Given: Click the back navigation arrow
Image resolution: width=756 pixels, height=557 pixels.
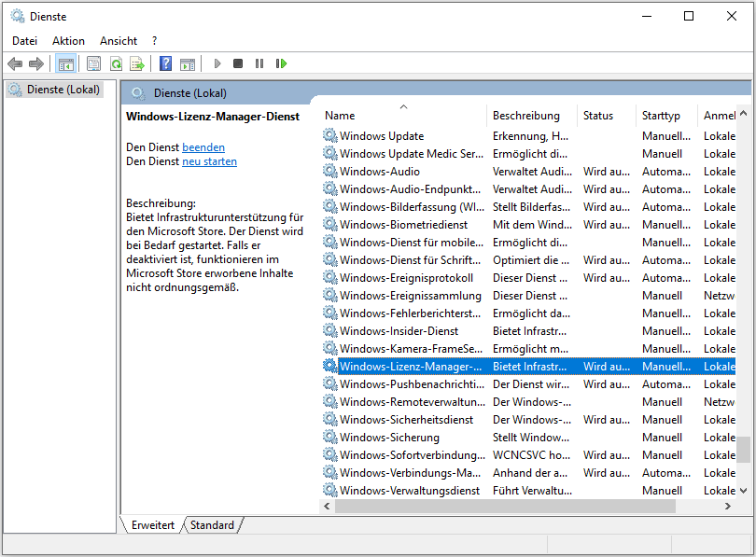Looking at the screenshot, I should click(x=15, y=63).
